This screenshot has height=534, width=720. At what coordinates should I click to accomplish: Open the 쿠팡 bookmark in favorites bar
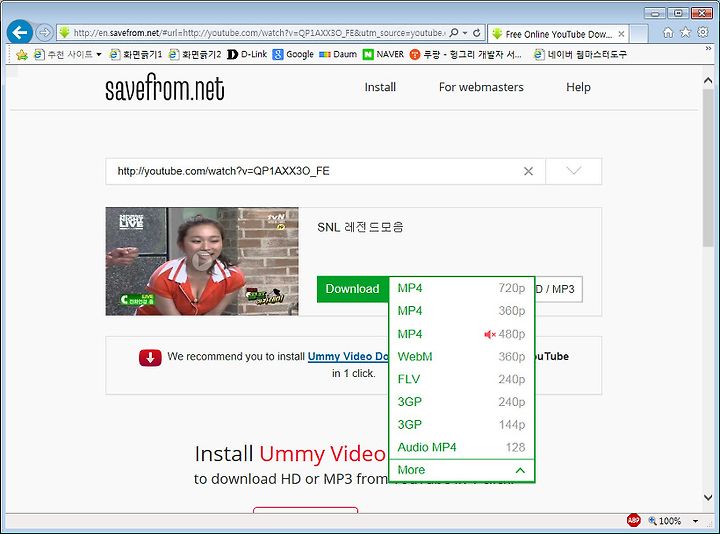pos(466,54)
